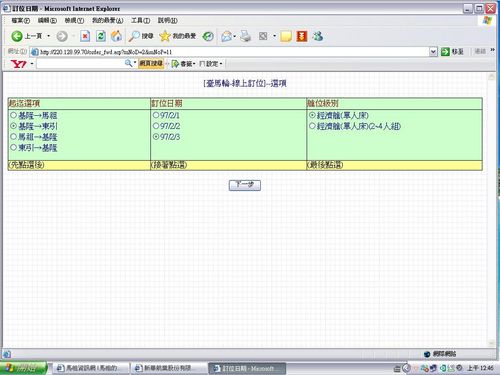Open Yahoo search magnifier dropdown arrow
The height and width of the screenshot is (375, 500).
pos(135,63)
